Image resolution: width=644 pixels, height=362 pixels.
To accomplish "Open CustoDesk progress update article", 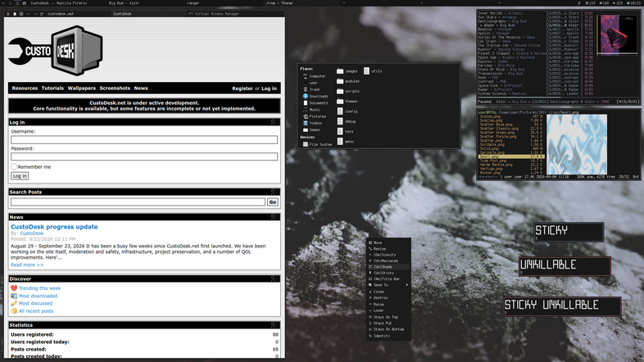I will coord(54,227).
